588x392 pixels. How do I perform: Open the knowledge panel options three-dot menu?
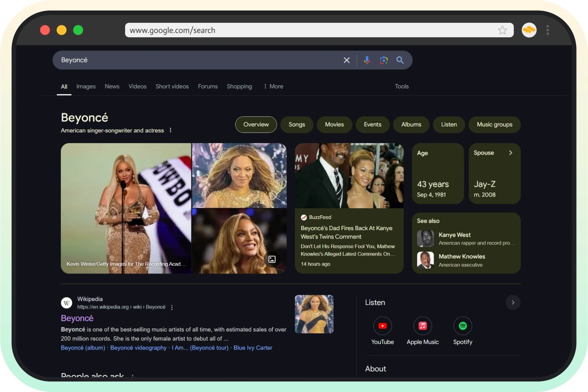[170, 130]
